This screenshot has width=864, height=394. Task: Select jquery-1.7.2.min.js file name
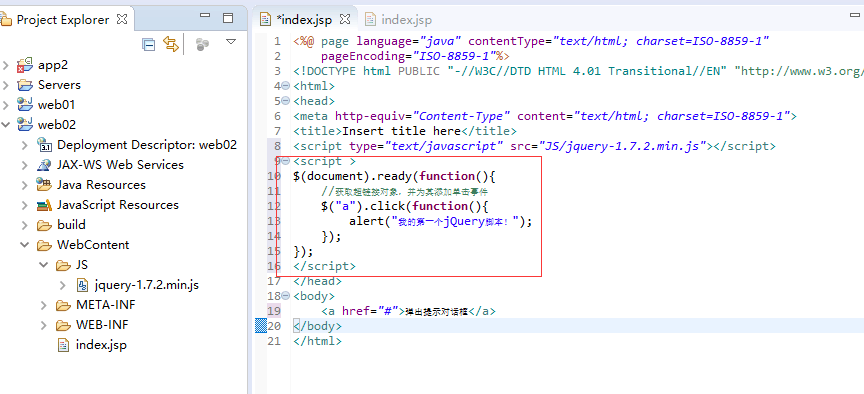tap(147, 285)
